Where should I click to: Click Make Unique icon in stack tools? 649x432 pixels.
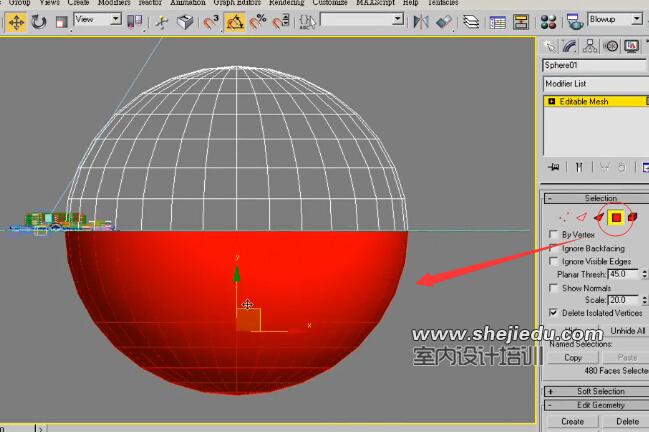tap(604, 167)
